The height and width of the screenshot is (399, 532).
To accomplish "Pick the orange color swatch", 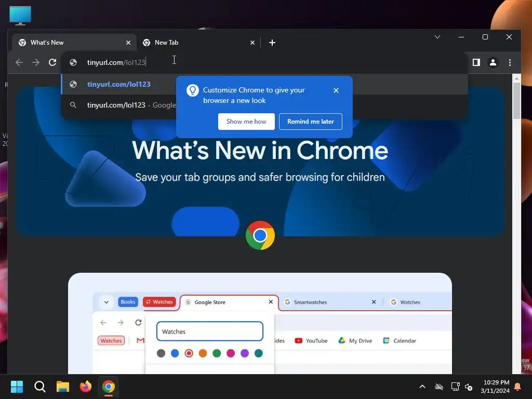I will [203, 353].
